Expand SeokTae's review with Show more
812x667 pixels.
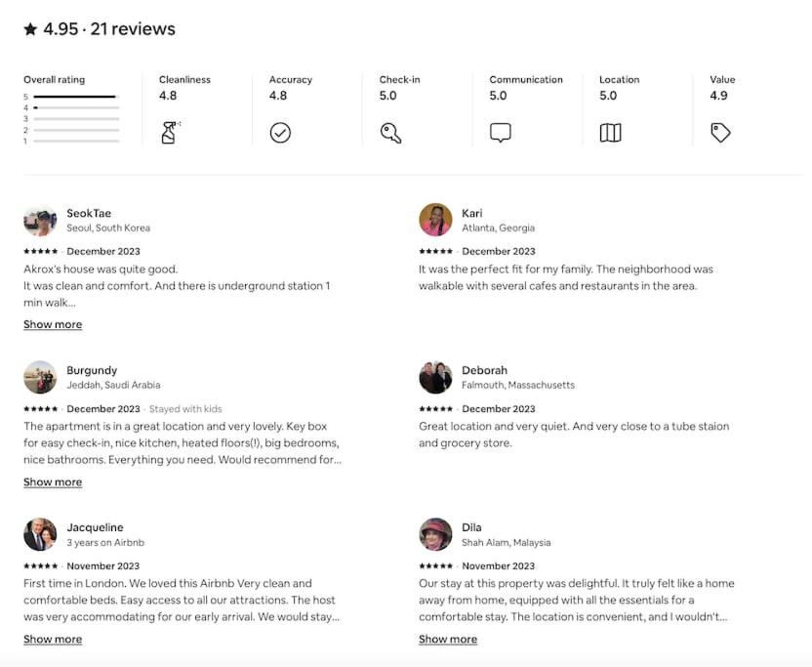coord(53,324)
